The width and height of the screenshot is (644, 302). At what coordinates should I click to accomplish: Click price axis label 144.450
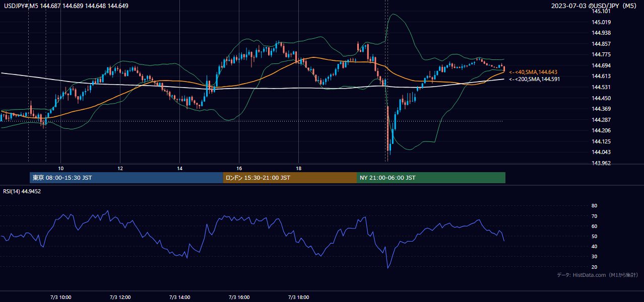[x=601, y=98]
